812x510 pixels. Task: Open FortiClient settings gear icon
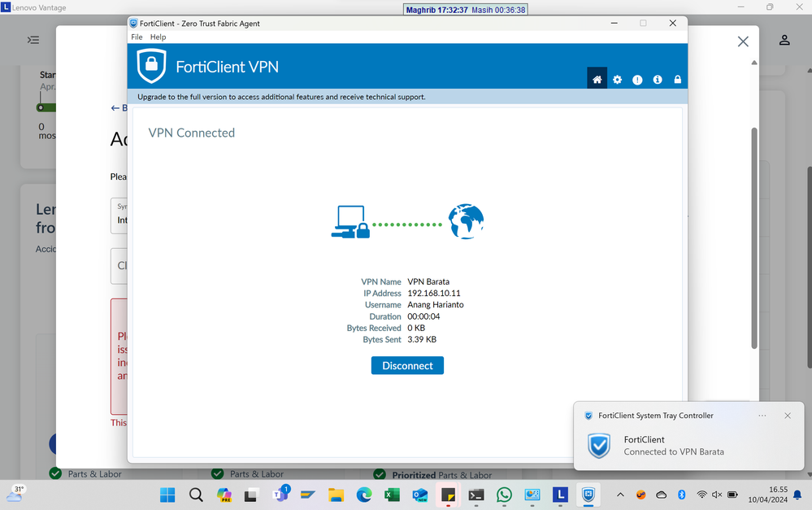(617, 80)
